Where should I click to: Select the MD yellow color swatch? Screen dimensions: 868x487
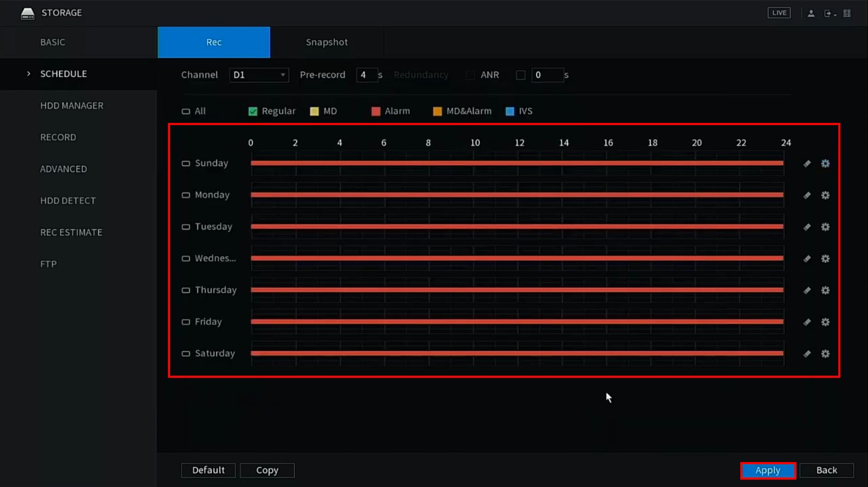[314, 111]
